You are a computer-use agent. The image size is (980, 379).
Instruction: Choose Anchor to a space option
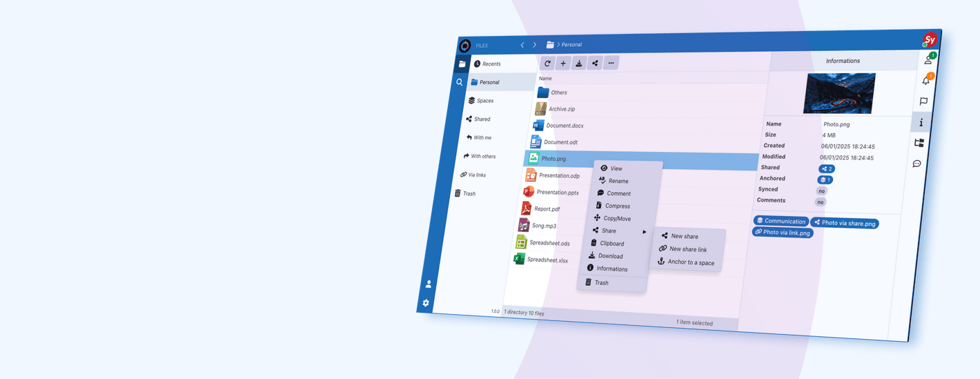(x=690, y=262)
